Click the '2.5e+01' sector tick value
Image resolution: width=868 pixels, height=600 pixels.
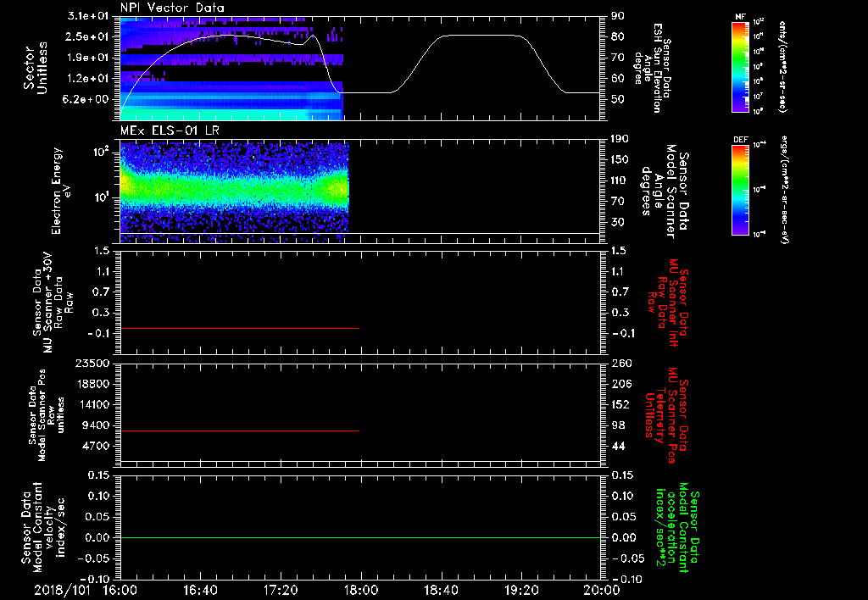click(x=88, y=36)
